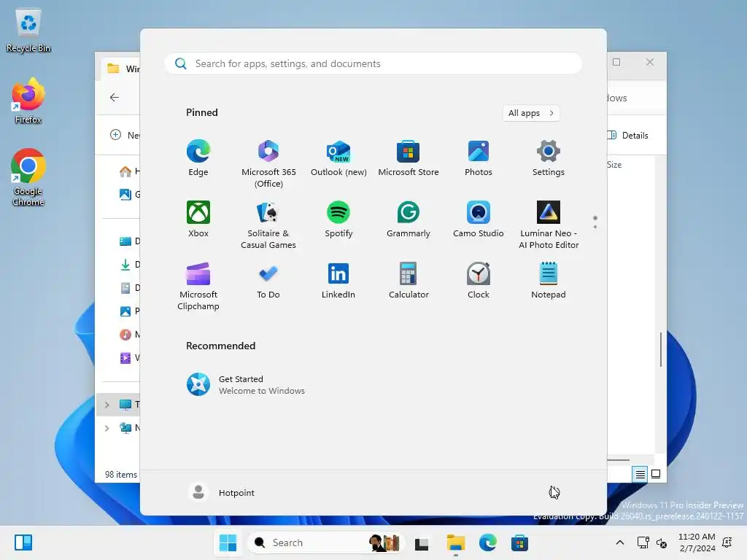747x560 pixels.
Task: Select Documents in File Explorer sidebar
Action: (x=129, y=287)
